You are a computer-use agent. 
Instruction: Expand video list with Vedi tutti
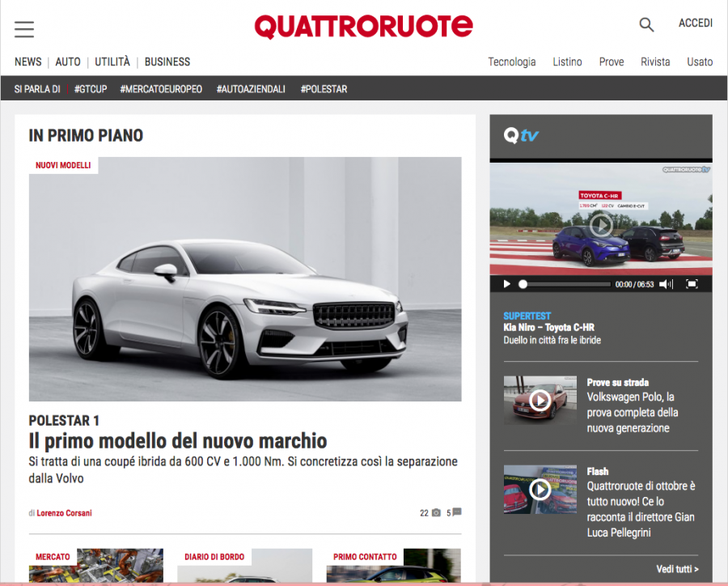click(x=677, y=569)
